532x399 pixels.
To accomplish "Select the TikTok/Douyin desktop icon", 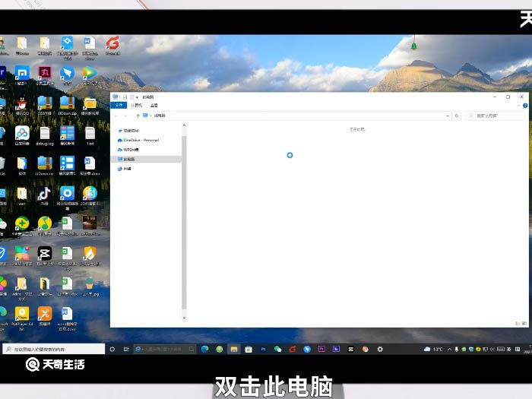I will point(44,196).
